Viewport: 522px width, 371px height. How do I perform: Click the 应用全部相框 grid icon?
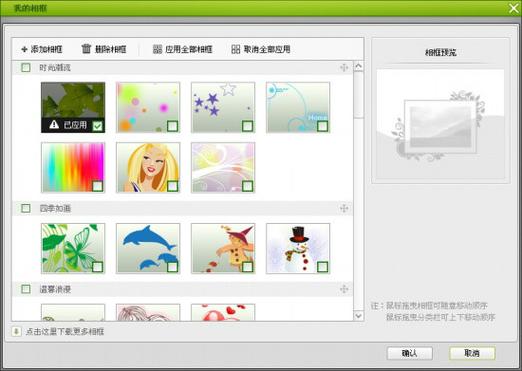pos(157,49)
